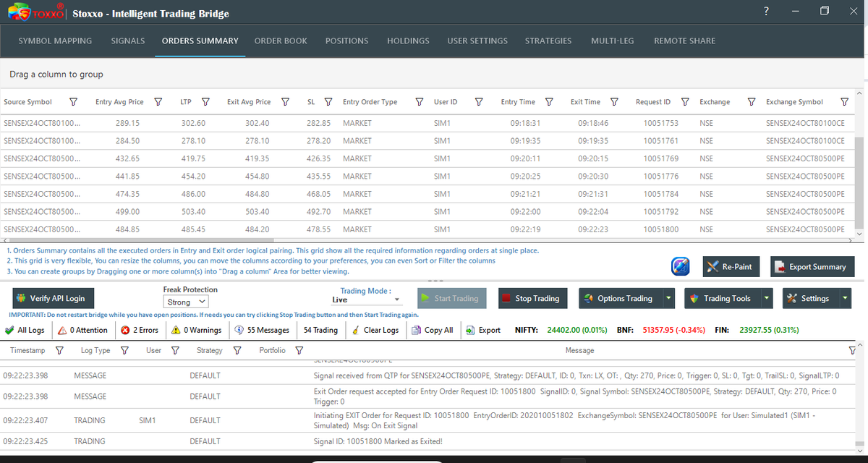The height and width of the screenshot is (463, 868).
Task: Open the Strategies tab
Action: (548, 41)
